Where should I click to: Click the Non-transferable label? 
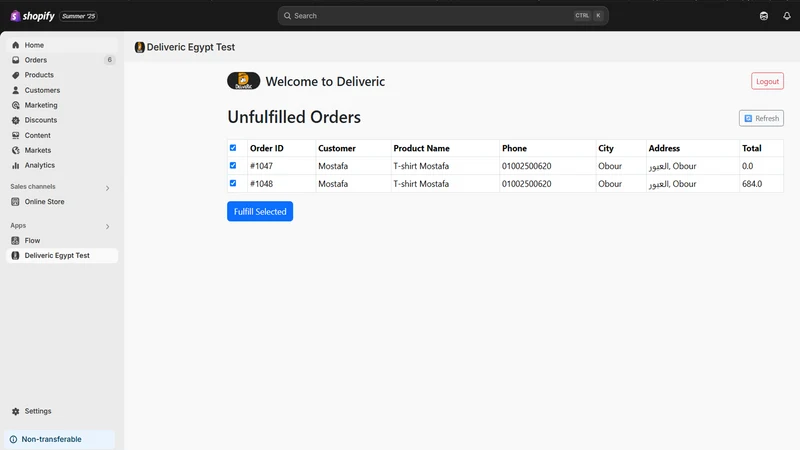coord(52,439)
